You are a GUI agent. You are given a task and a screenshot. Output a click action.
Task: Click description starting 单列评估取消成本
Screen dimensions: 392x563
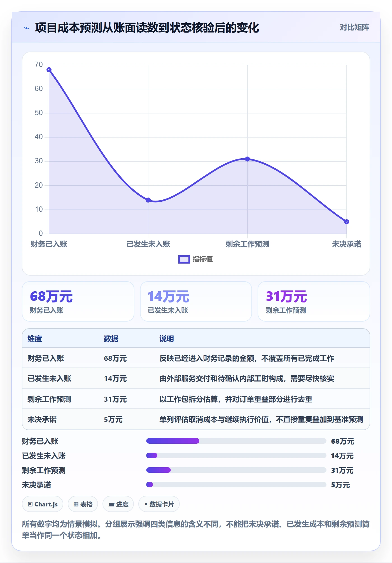pyautogui.click(x=261, y=420)
